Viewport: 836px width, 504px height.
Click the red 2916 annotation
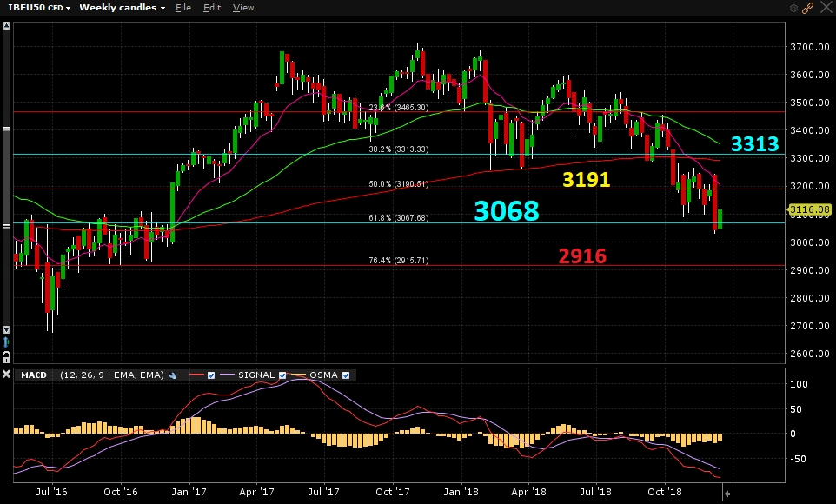coord(582,256)
